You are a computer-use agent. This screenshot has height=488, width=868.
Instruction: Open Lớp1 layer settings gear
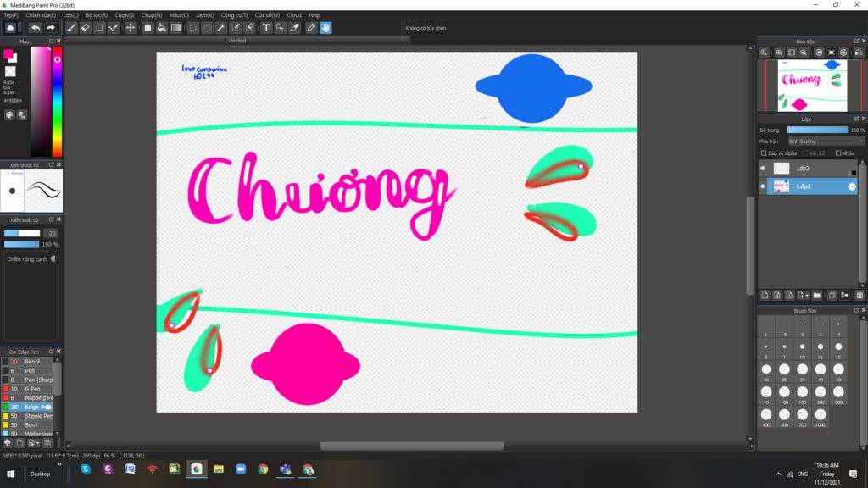pyautogui.click(x=852, y=186)
